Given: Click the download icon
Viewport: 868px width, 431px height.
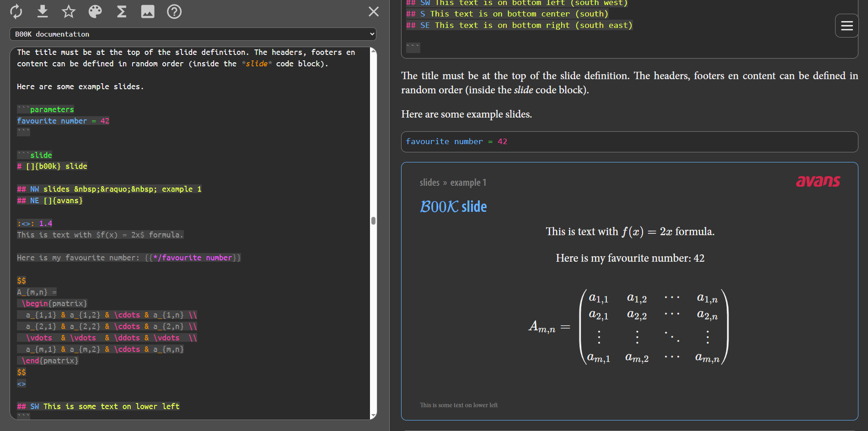Looking at the screenshot, I should point(43,11).
